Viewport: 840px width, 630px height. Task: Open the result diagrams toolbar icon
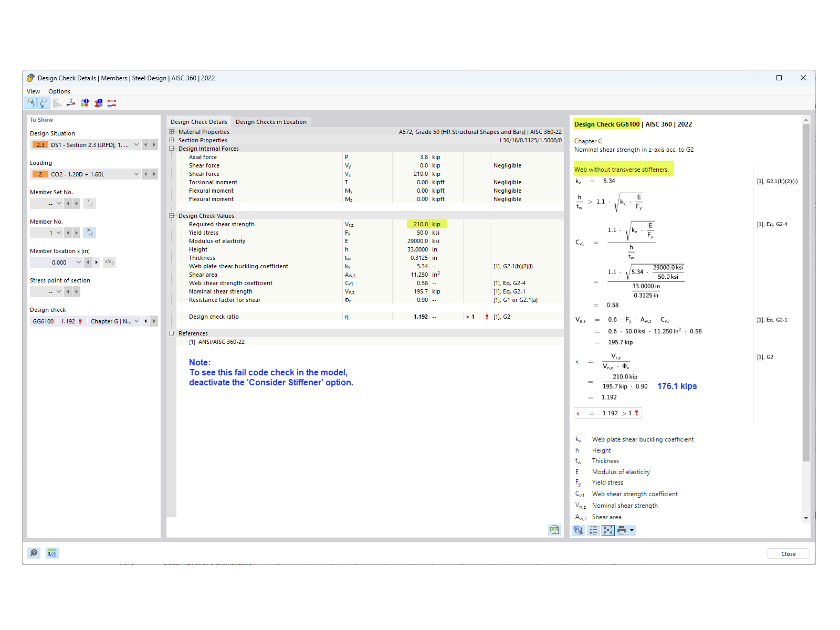coord(112,102)
